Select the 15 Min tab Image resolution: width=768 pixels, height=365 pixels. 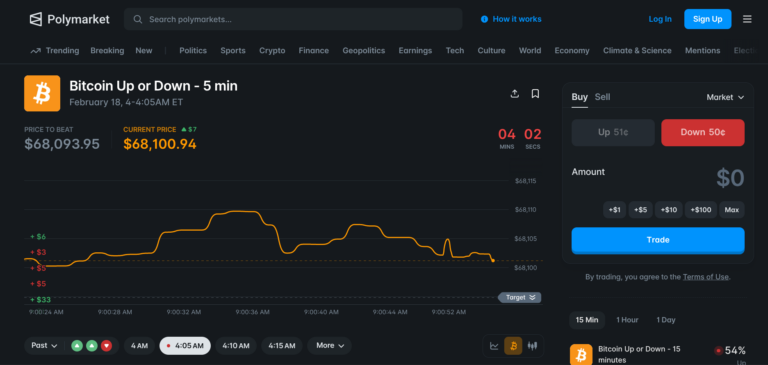point(587,320)
